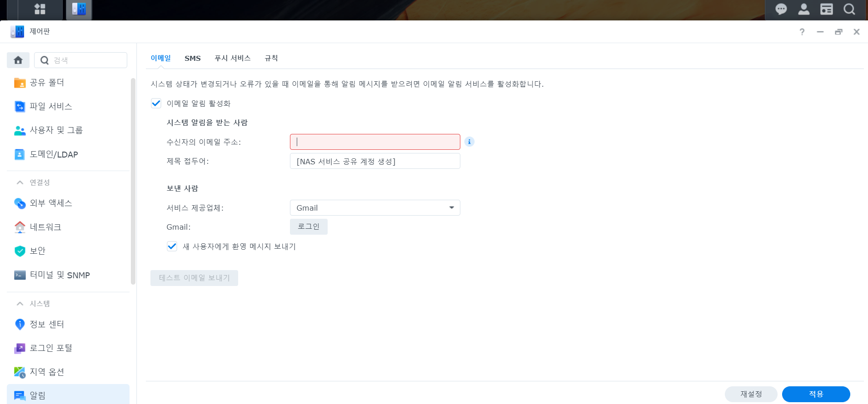
Task: Click the info icon beside email field
Action: (469, 142)
